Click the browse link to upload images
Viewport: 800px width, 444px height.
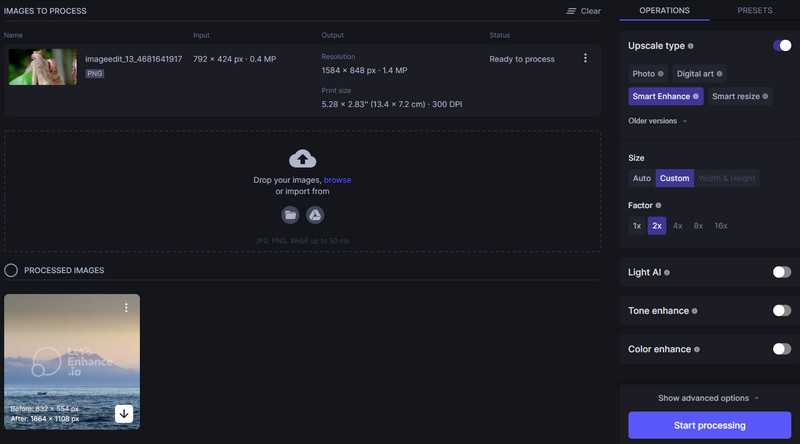[337, 180]
